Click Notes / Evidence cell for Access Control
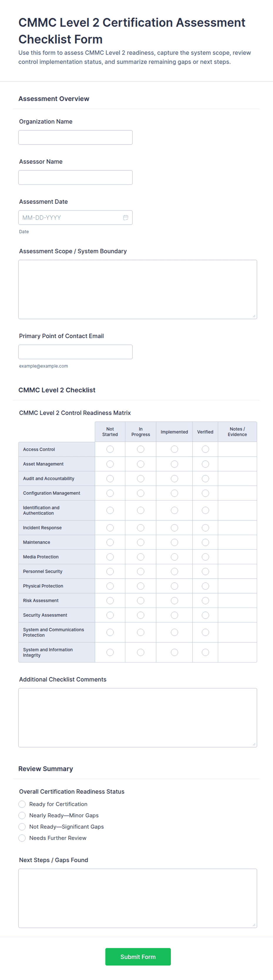Viewport: 273px width, 980px height. 237,449
